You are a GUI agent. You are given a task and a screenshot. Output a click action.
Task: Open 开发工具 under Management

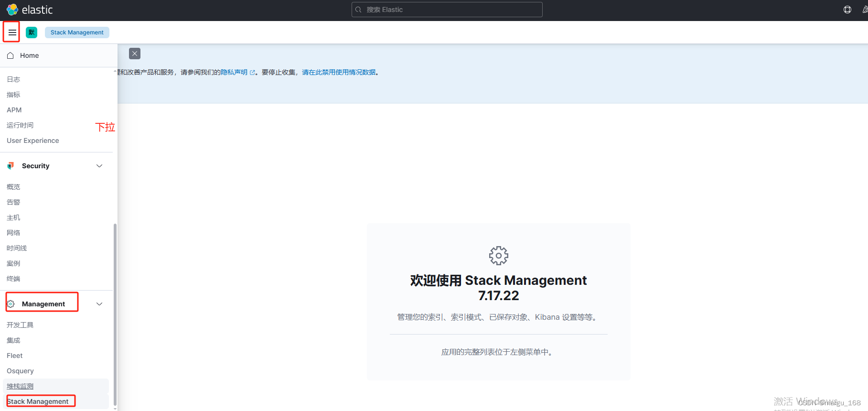coord(20,325)
